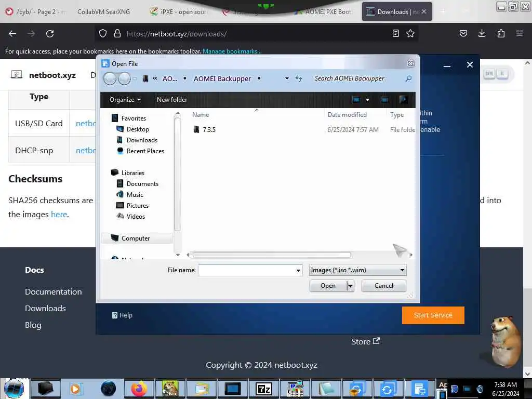Click the change view icon in dialog toolbar
This screenshot has height=399, width=532.
pyautogui.click(x=356, y=99)
